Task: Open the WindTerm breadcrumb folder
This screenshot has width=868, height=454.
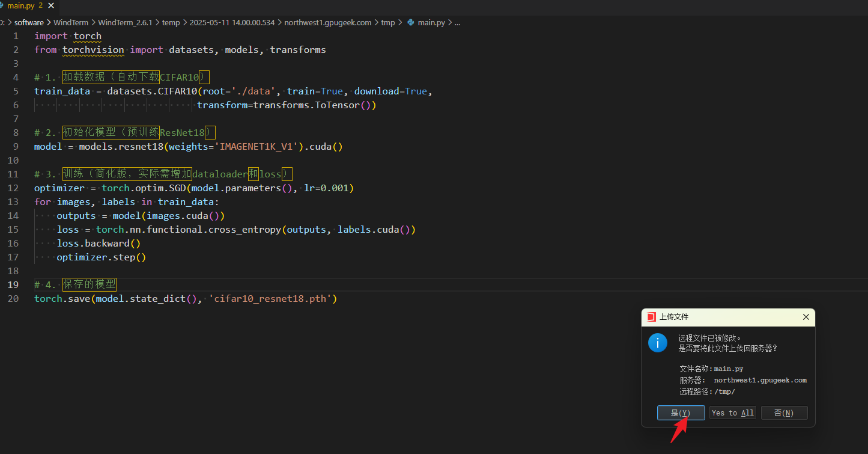Action: (71, 22)
